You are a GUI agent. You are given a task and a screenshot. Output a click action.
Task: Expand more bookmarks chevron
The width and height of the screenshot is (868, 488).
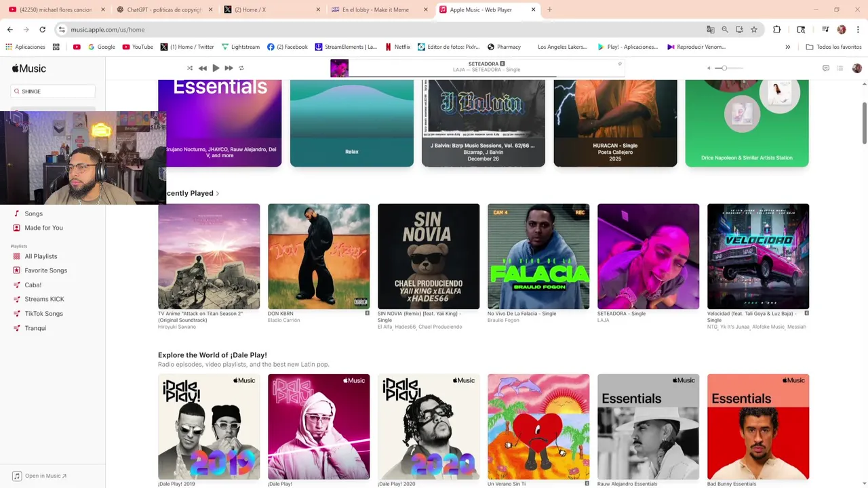787,47
